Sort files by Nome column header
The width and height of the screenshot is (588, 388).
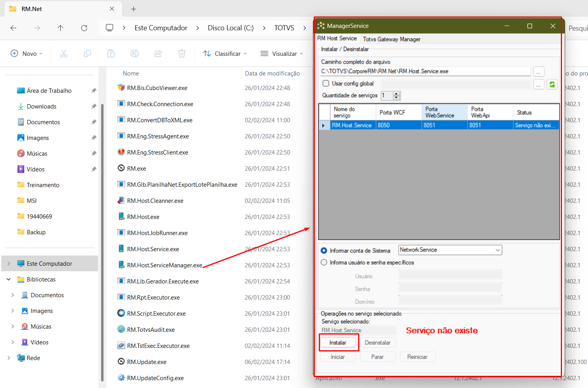pyautogui.click(x=131, y=74)
